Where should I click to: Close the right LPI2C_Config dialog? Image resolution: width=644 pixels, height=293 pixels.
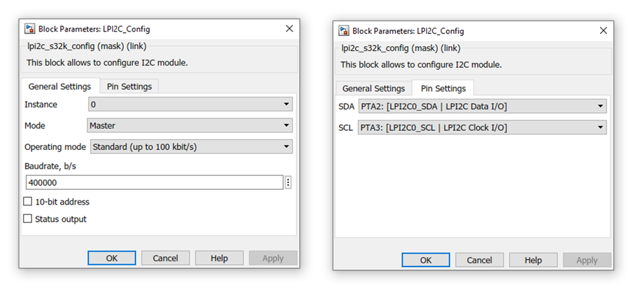(x=603, y=31)
